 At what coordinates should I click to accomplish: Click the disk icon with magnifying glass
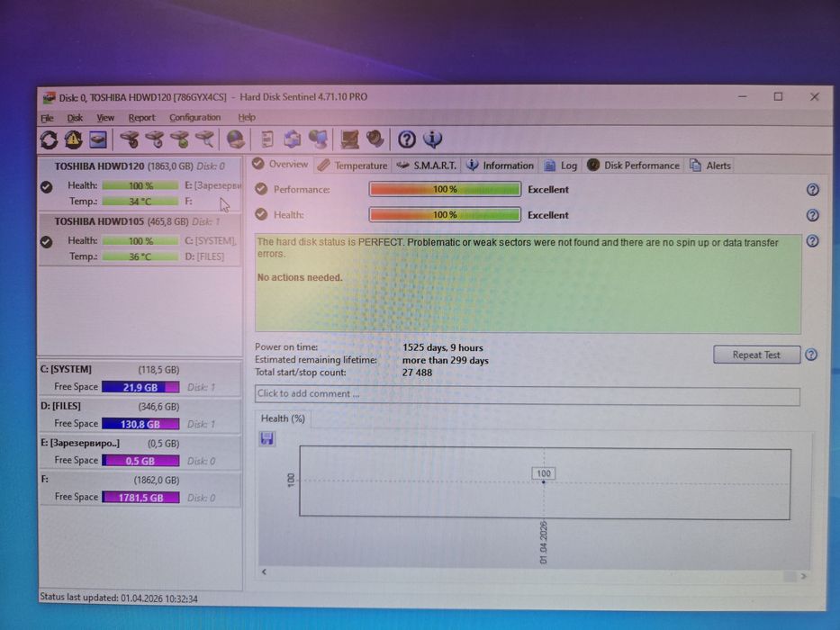(204, 139)
